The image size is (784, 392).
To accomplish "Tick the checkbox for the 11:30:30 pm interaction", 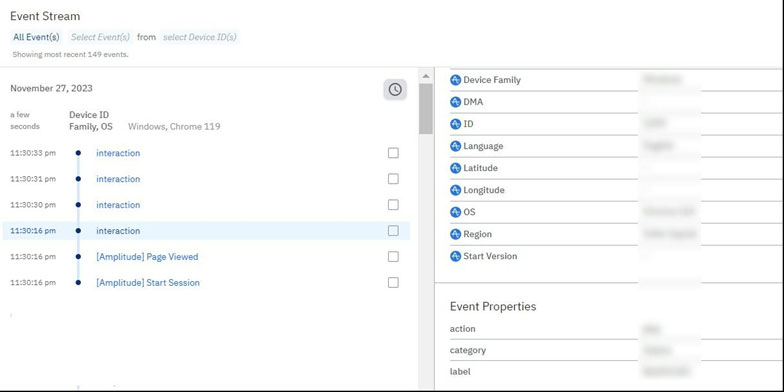I will click(394, 205).
